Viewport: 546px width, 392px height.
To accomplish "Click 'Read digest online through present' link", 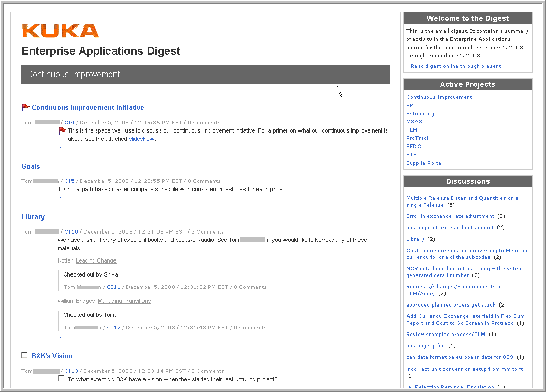I will (x=455, y=66).
